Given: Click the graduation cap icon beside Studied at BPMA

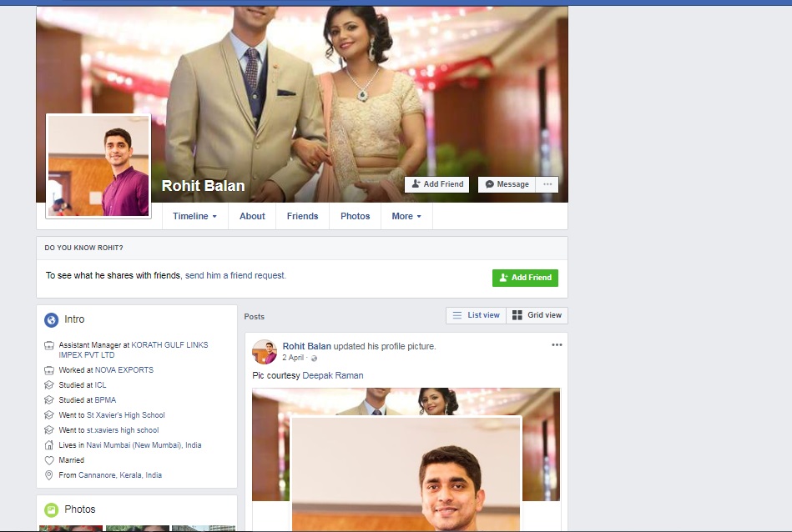Looking at the screenshot, I should tap(49, 400).
